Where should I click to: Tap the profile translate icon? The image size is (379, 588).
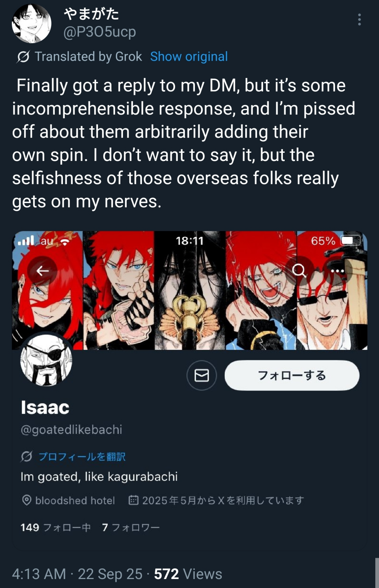click(x=27, y=456)
